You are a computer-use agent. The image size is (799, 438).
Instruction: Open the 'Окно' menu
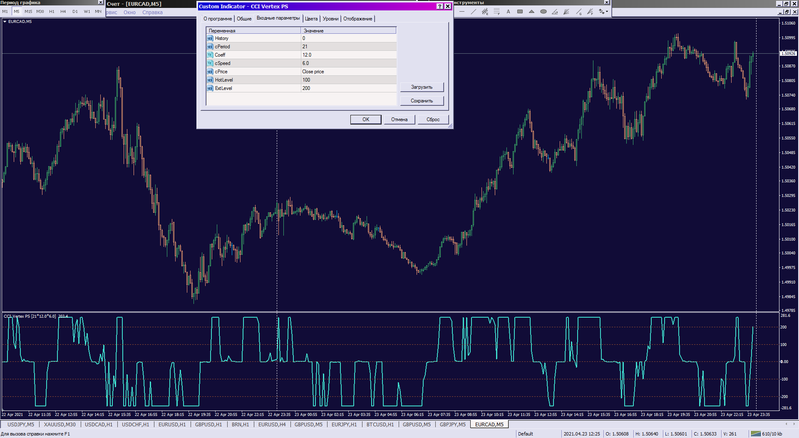[130, 11]
